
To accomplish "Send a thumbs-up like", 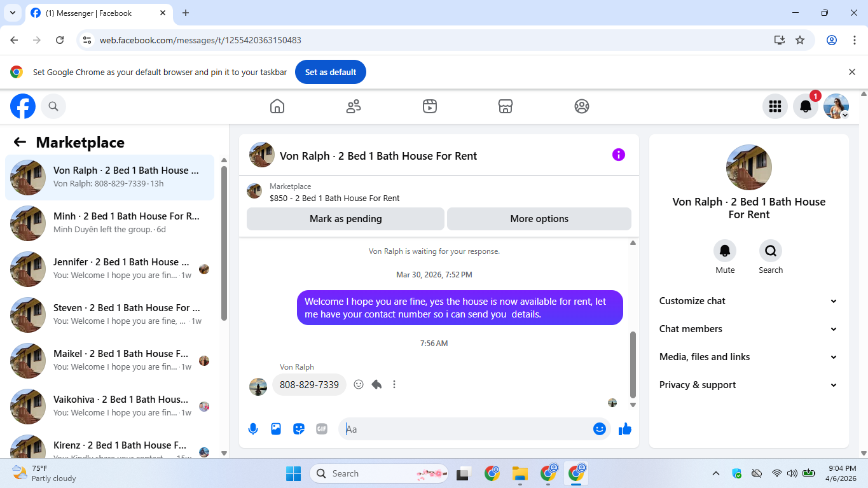I will click(625, 429).
